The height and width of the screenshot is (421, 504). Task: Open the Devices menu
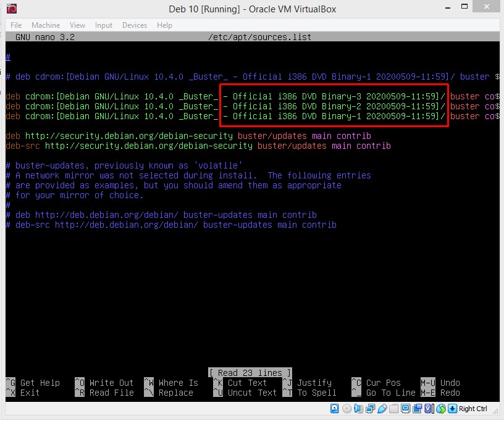(133, 25)
